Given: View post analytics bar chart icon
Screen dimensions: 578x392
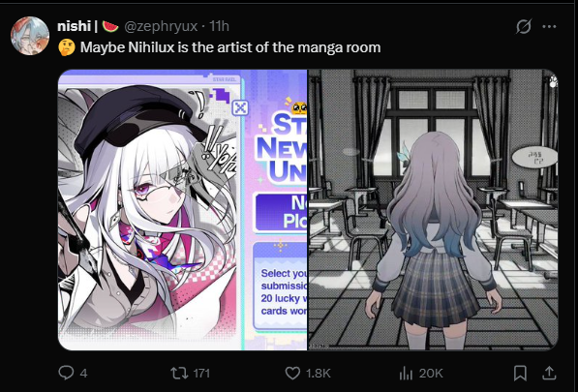Looking at the screenshot, I should point(406,374).
